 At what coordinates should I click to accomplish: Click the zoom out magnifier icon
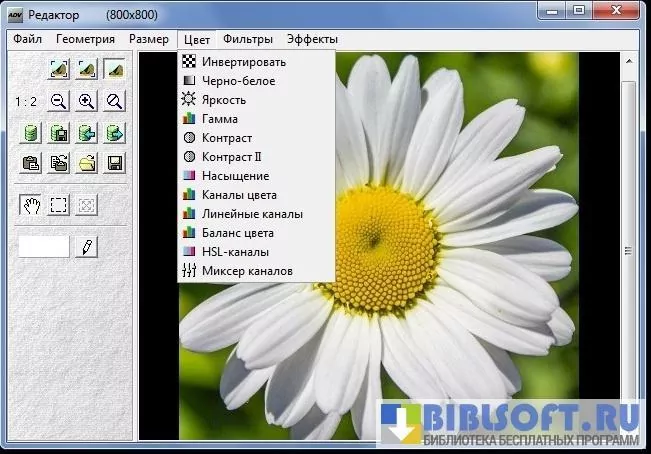pyautogui.click(x=59, y=101)
